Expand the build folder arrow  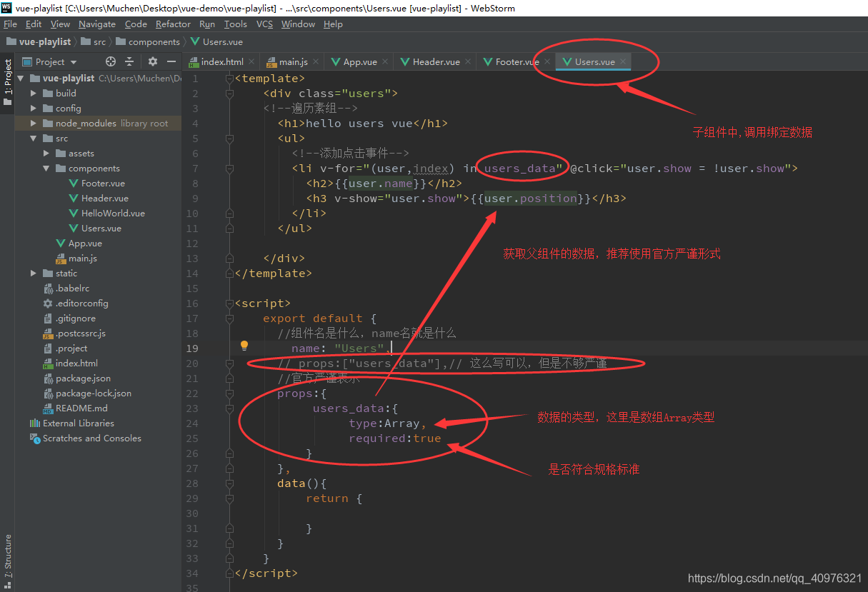[34, 94]
